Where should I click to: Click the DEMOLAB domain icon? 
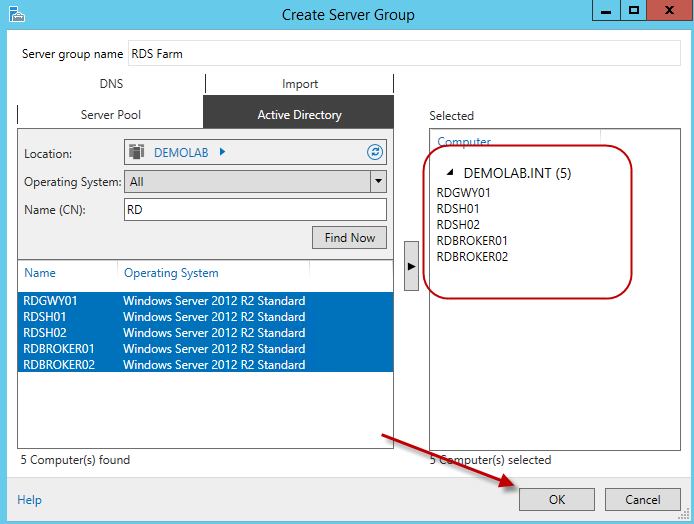[138, 152]
